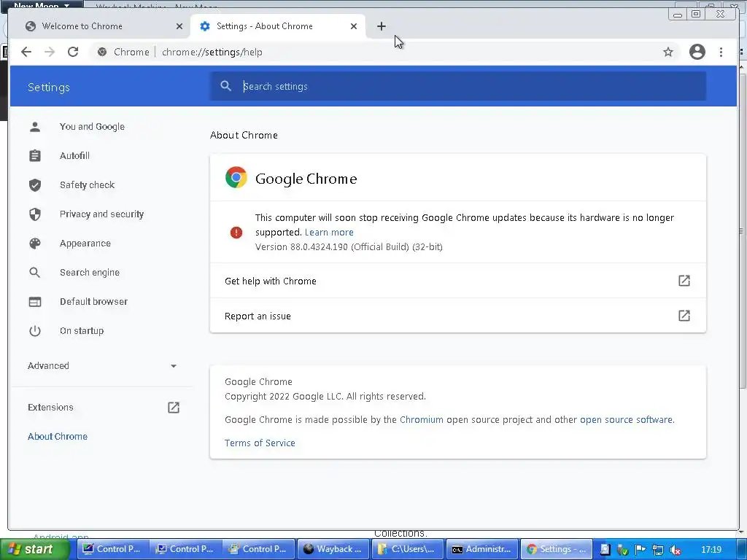Image resolution: width=747 pixels, height=560 pixels.
Task: View site info via Chrome chip
Action: click(x=123, y=52)
